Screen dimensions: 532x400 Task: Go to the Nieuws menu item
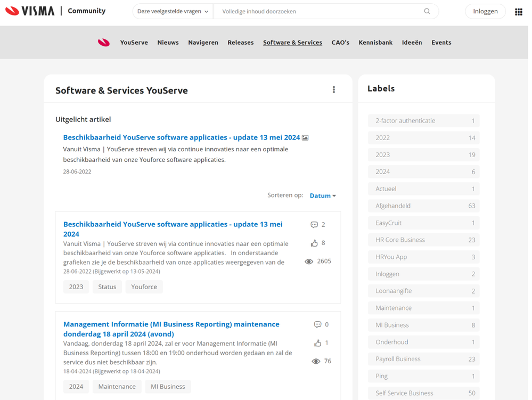coord(168,43)
